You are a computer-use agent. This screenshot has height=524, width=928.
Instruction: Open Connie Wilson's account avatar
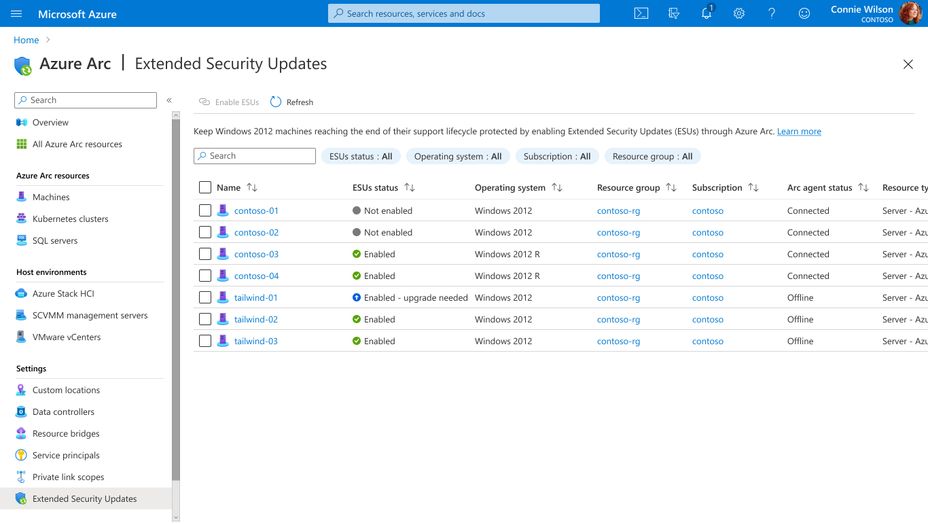point(910,13)
